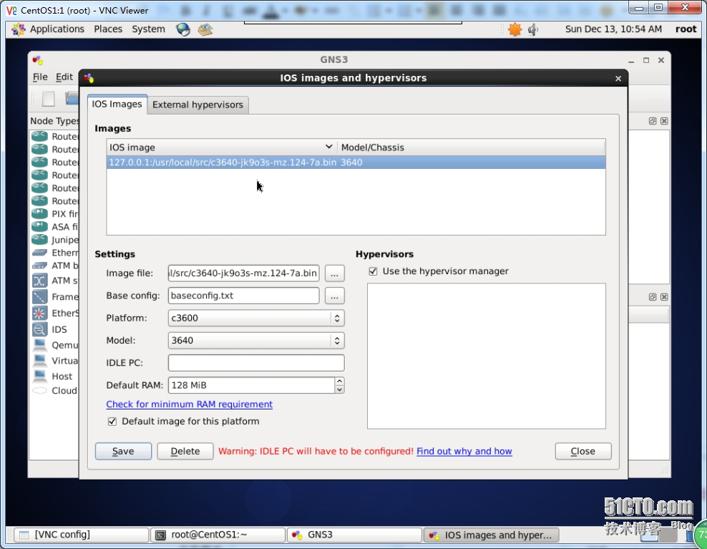Image resolution: width=707 pixels, height=549 pixels.
Task: Click the Image file path field
Action: 243,273
